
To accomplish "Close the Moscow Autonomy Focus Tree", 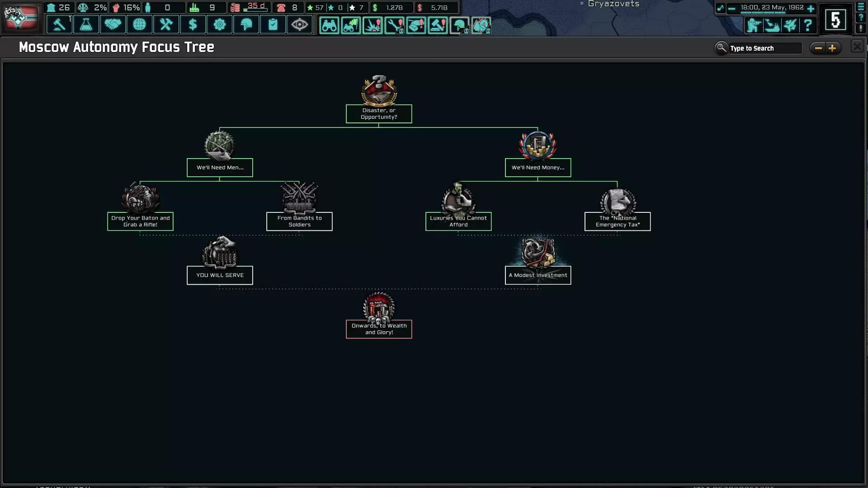I will click(x=857, y=47).
